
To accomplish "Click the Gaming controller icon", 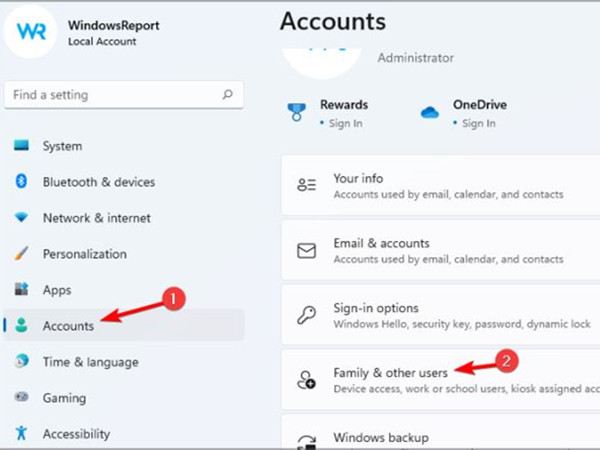I will [x=22, y=398].
